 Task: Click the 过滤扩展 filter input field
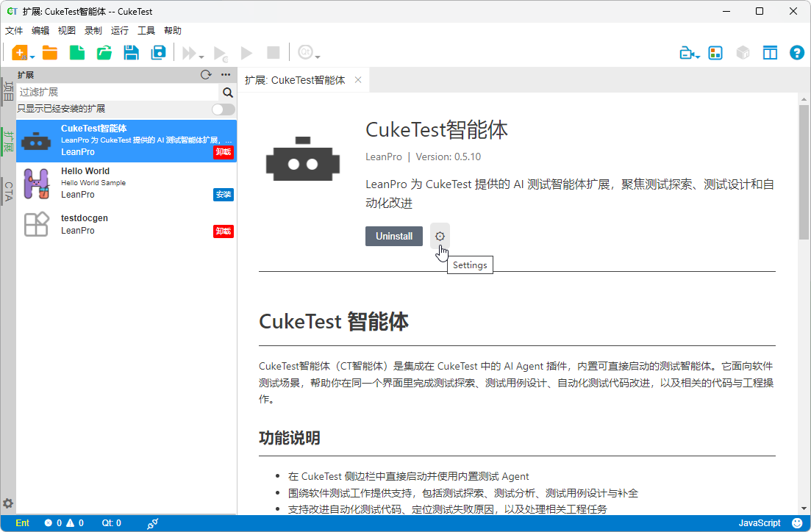118,93
